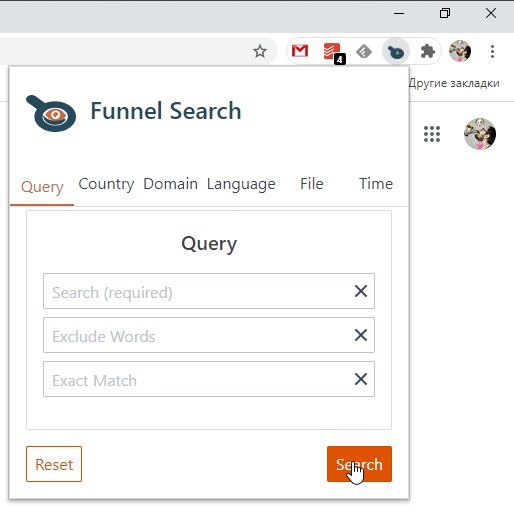Image resolution: width=514 pixels, height=516 pixels.
Task: Bookmark this page with the star icon
Action: click(260, 51)
